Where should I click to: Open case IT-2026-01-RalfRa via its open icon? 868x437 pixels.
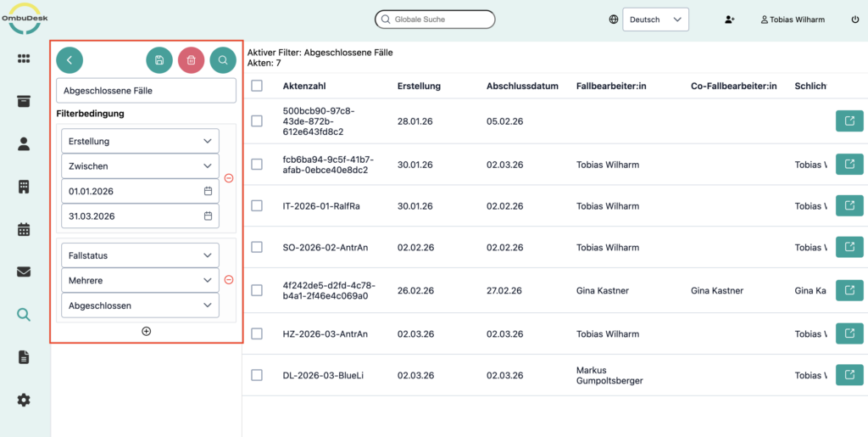point(849,206)
